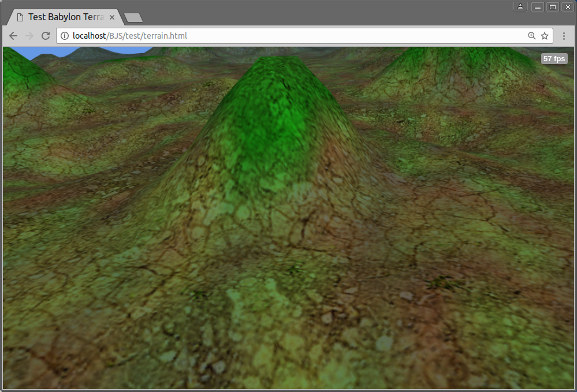This screenshot has height=392, width=577.
Task: Open a new tab with the new-tab button
Action: tap(133, 17)
